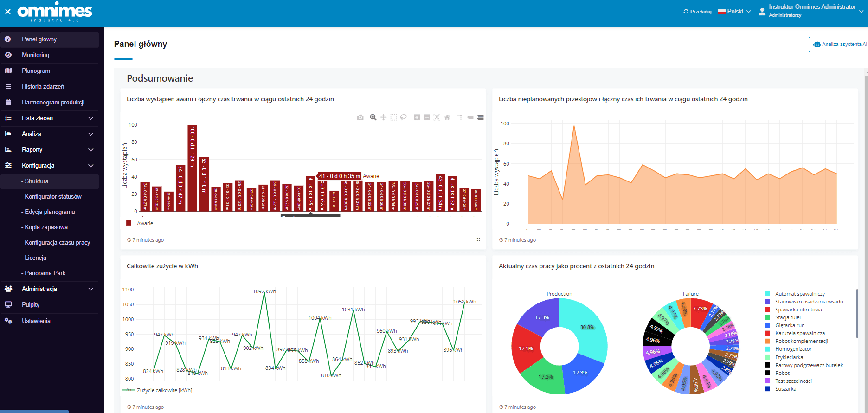
Task: Select compare data on hover icon
Action: pos(481,117)
